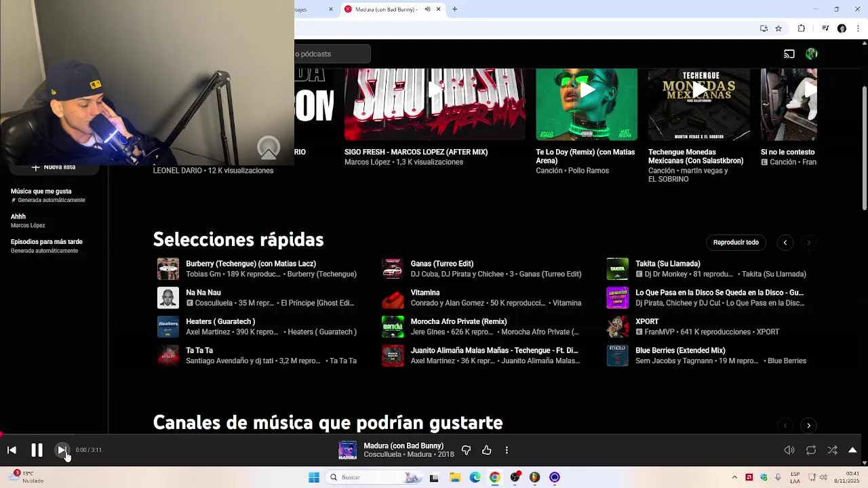This screenshot has height=488, width=868.
Task: Click the install app icon in address bar
Action: 764,28
